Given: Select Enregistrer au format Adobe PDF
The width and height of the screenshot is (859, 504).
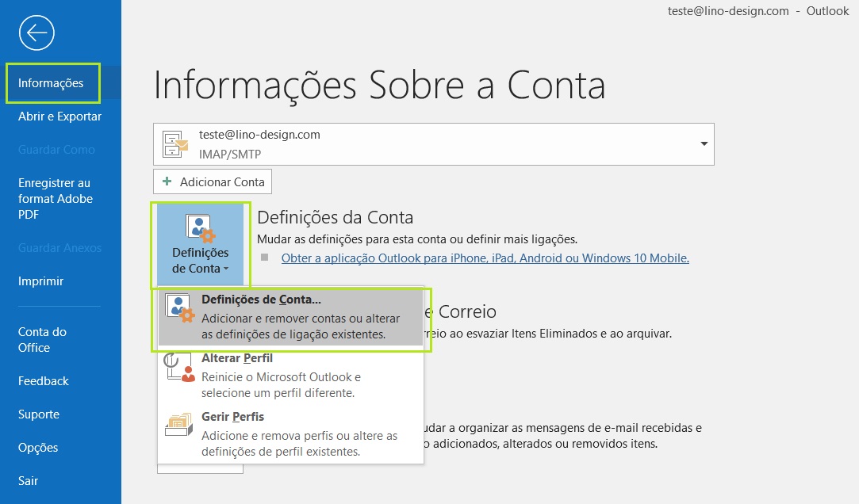Looking at the screenshot, I should [x=56, y=199].
